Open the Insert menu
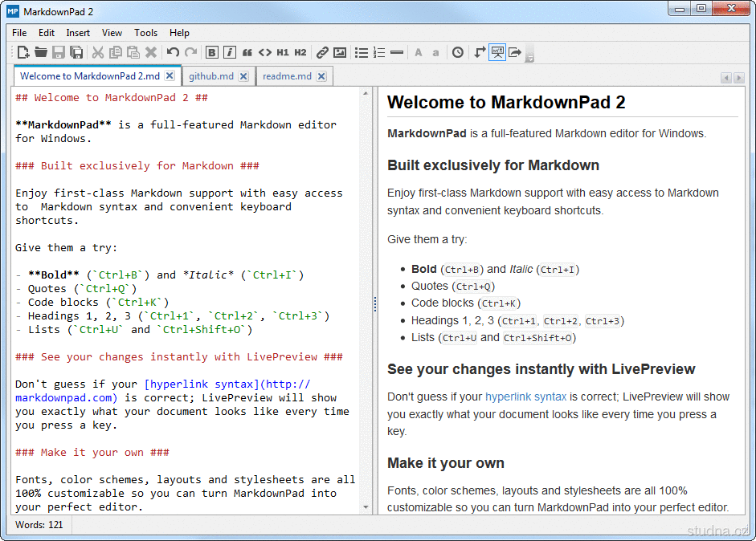 click(x=78, y=33)
